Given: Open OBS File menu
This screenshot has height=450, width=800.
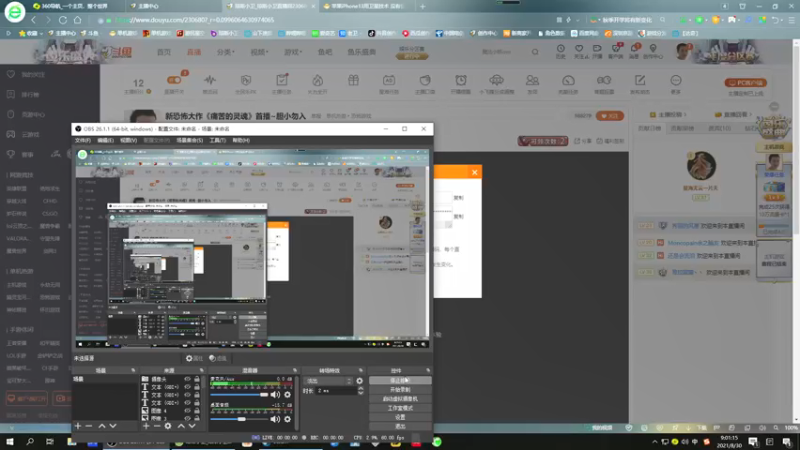Looking at the screenshot, I should coord(82,140).
